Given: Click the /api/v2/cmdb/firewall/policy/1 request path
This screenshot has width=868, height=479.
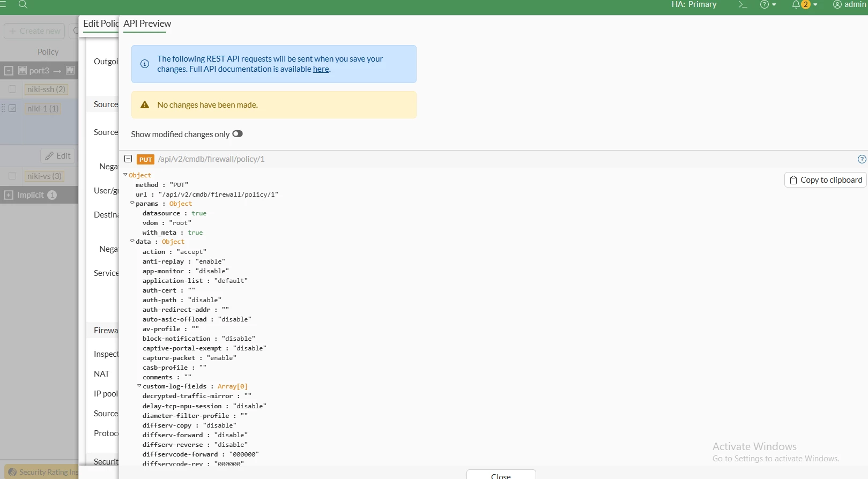Looking at the screenshot, I should (x=211, y=159).
